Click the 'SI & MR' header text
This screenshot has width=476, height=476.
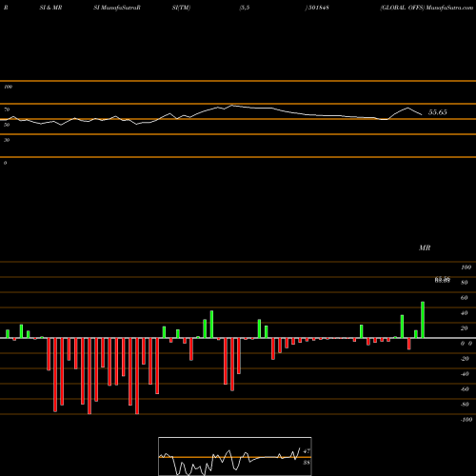click(50, 8)
